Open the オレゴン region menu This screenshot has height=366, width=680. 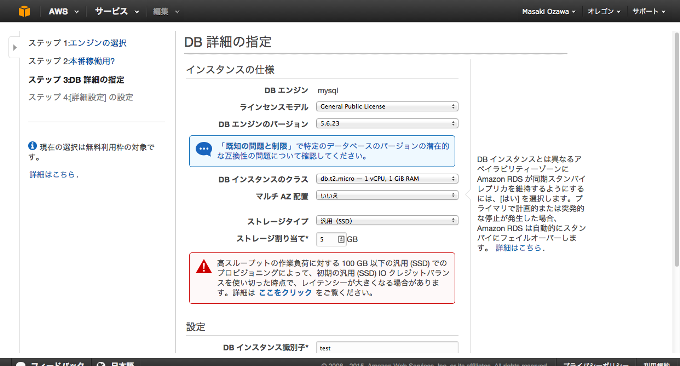(x=604, y=12)
